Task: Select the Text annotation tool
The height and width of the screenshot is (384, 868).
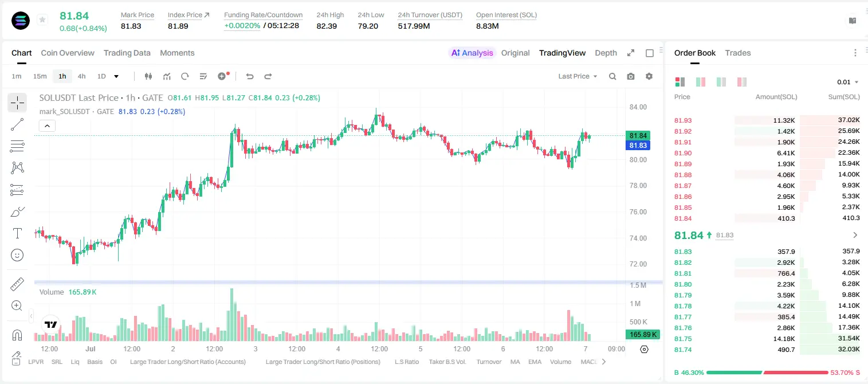Action: [17, 233]
